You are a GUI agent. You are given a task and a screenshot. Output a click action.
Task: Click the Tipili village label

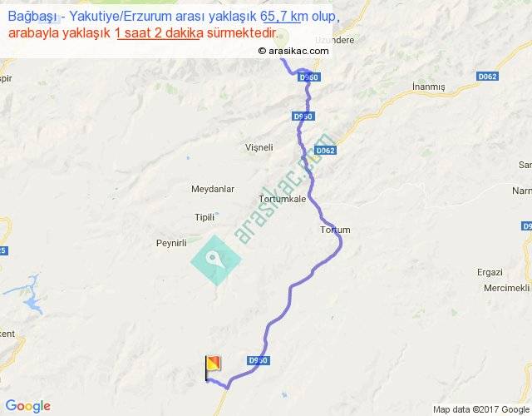tap(204, 217)
